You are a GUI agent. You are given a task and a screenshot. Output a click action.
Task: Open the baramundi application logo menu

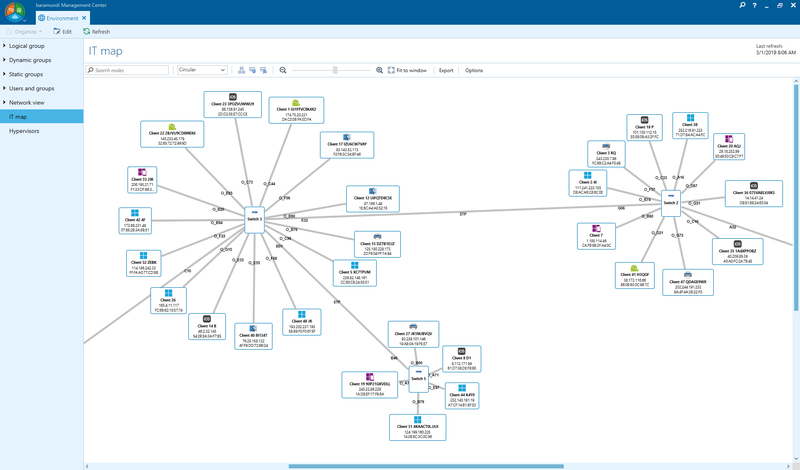coord(14,12)
